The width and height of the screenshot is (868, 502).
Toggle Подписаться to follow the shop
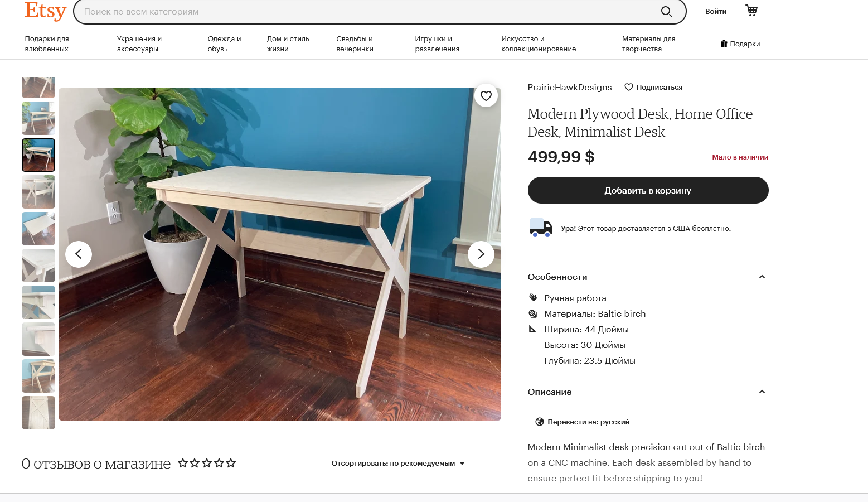click(x=653, y=88)
